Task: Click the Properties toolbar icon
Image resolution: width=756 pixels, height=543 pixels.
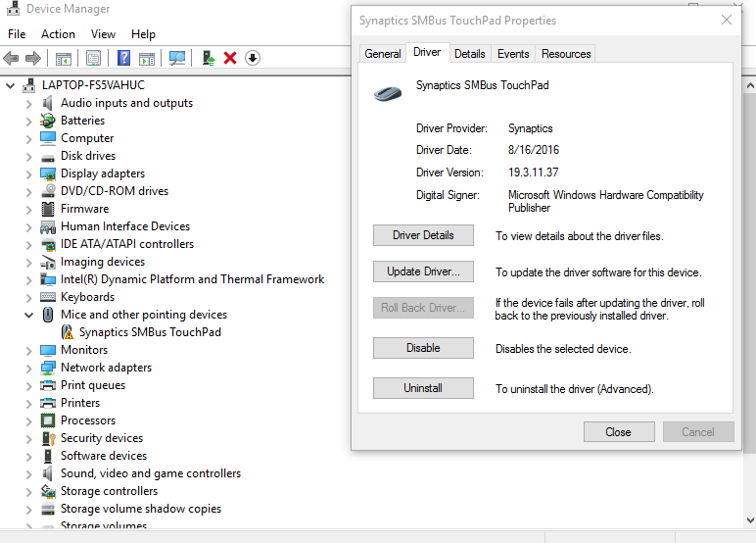Action: (x=94, y=59)
